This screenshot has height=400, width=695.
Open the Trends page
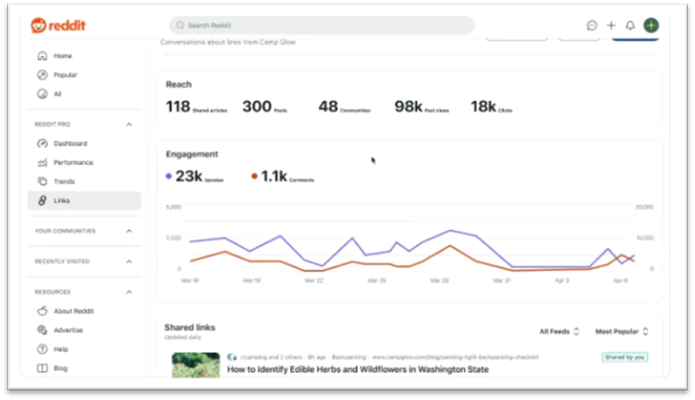(x=84, y=181)
